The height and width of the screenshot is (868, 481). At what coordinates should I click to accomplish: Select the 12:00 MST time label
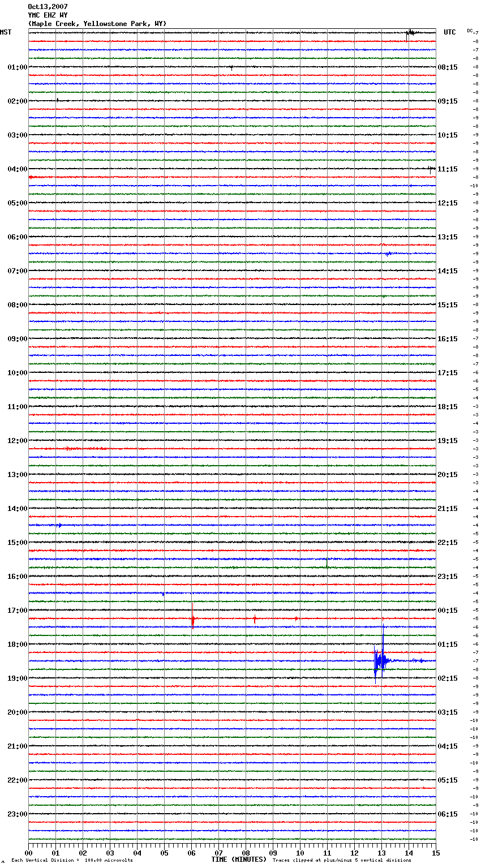(x=18, y=441)
